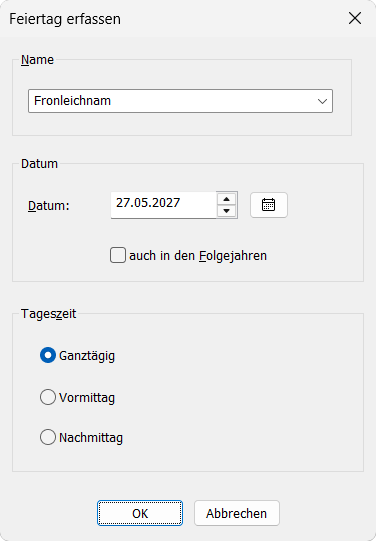Cancel with the Abbrechen button

tap(237, 513)
